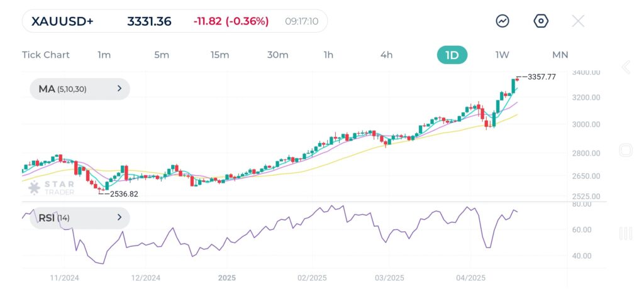Viewport: 644px width, 297px height.
Task: Click the 3357.77 high price marker
Action: (540, 77)
